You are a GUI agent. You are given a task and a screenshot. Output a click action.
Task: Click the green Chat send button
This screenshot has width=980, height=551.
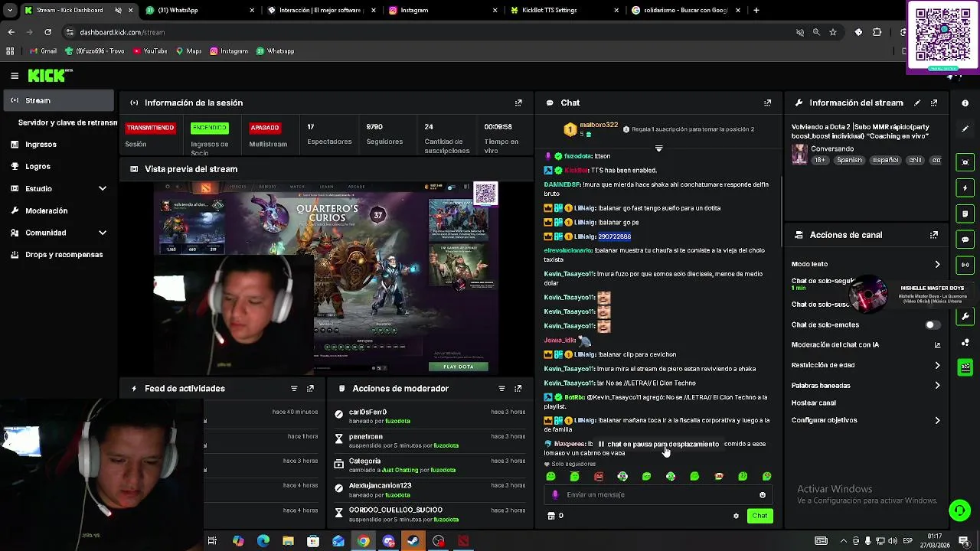point(759,516)
